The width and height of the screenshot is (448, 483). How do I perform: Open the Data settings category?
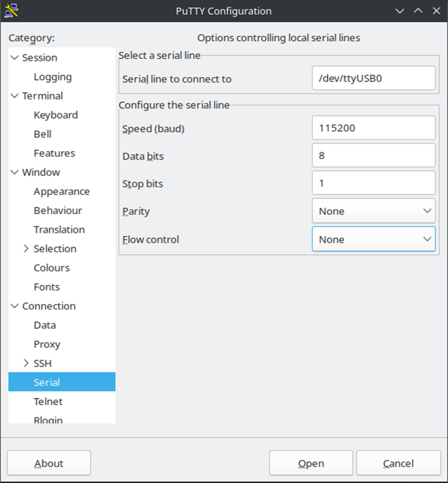44,325
